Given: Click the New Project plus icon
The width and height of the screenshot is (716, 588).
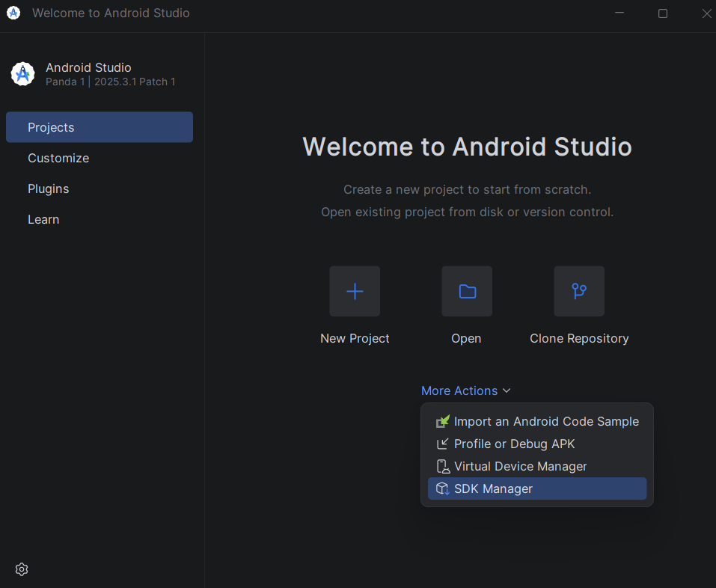Looking at the screenshot, I should point(355,291).
